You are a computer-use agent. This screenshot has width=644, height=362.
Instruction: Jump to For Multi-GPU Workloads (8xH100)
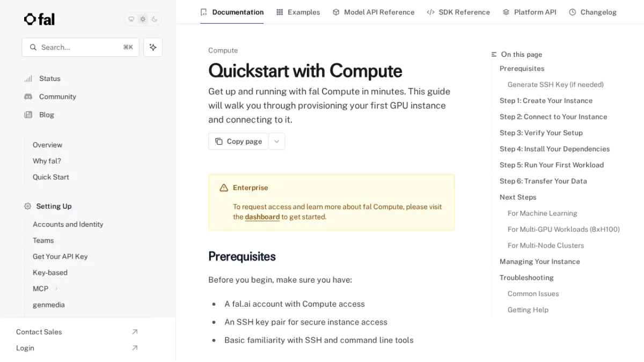tap(563, 230)
